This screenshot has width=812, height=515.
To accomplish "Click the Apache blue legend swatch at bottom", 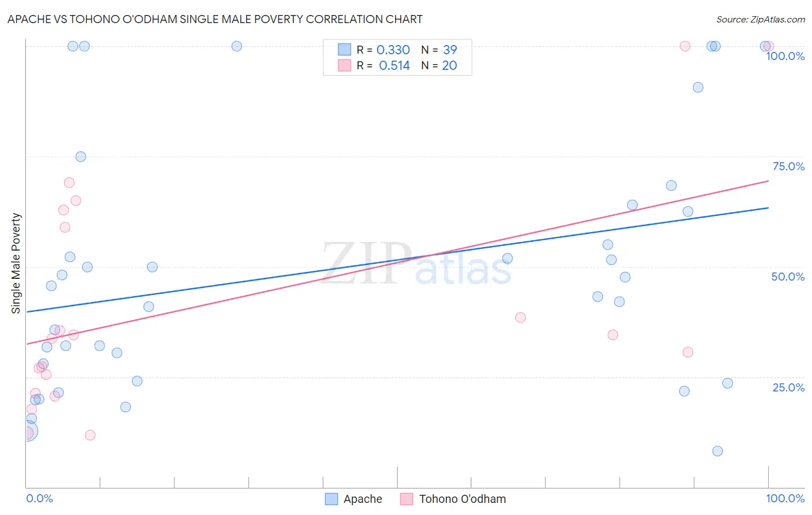I will click(331, 499).
